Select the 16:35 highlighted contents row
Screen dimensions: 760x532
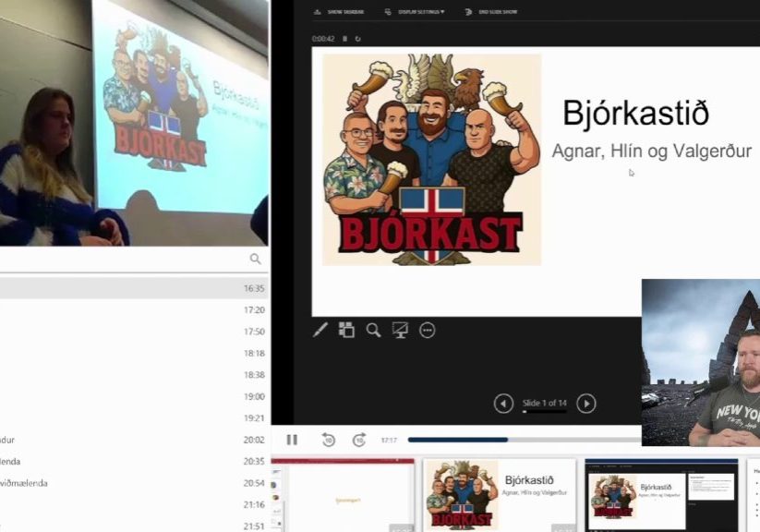pyautogui.click(x=129, y=288)
